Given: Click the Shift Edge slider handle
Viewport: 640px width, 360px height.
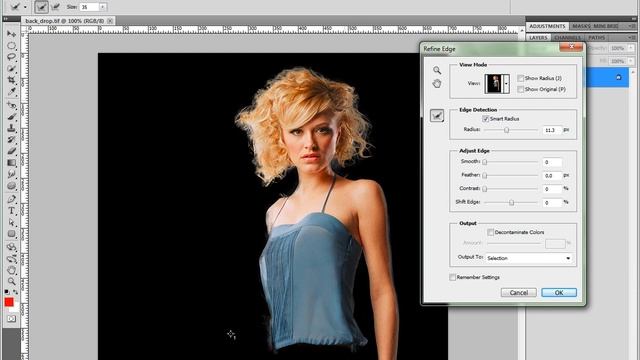Looking at the screenshot, I should (511, 202).
